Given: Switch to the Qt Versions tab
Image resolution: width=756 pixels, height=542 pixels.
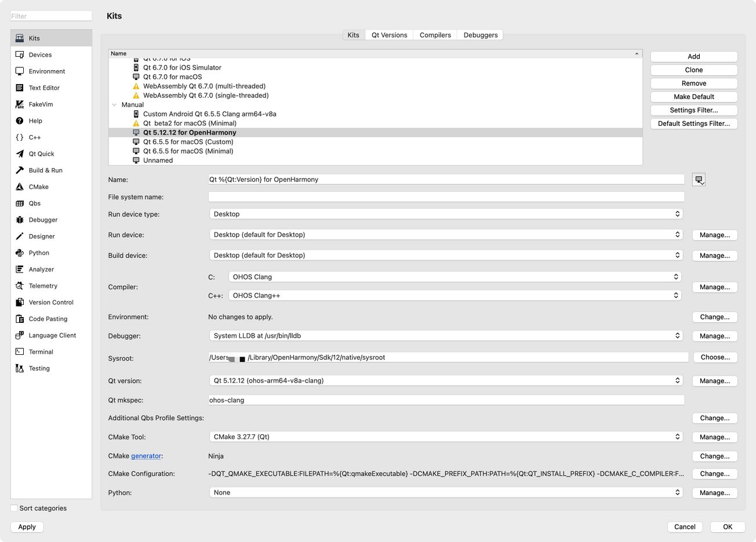Looking at the screenshot, I should [x=389, y=35].
